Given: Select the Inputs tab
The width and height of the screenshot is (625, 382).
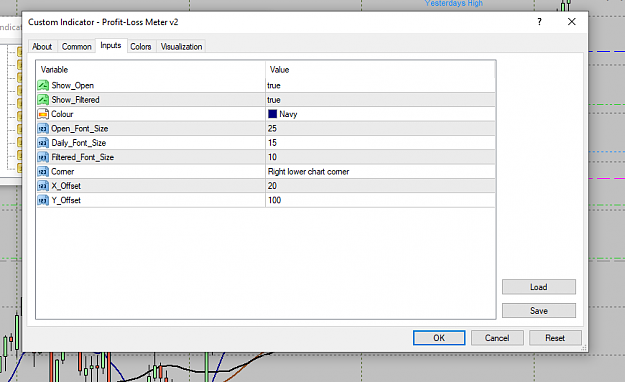Looking at the screenshot, I should coord(111,45).
